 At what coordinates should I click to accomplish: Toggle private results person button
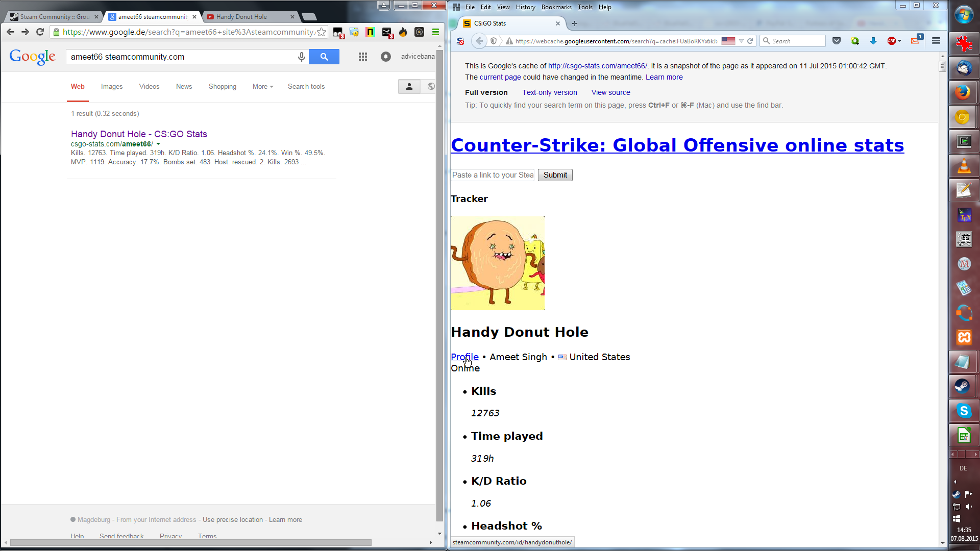(409, 87)
